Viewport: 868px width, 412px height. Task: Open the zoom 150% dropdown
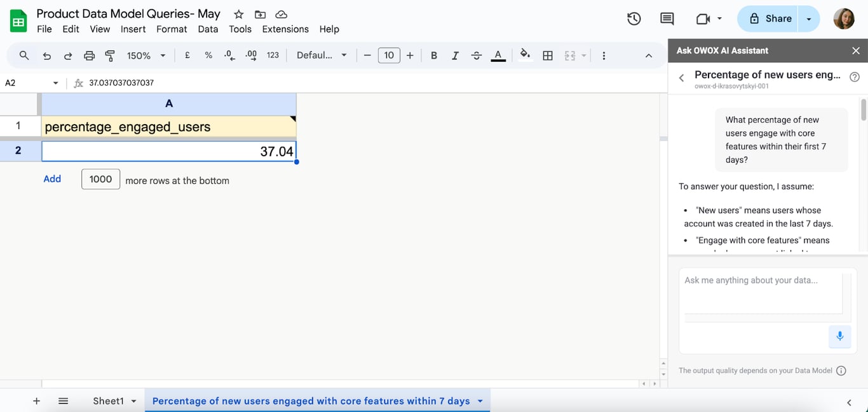(x=146, y=55)
